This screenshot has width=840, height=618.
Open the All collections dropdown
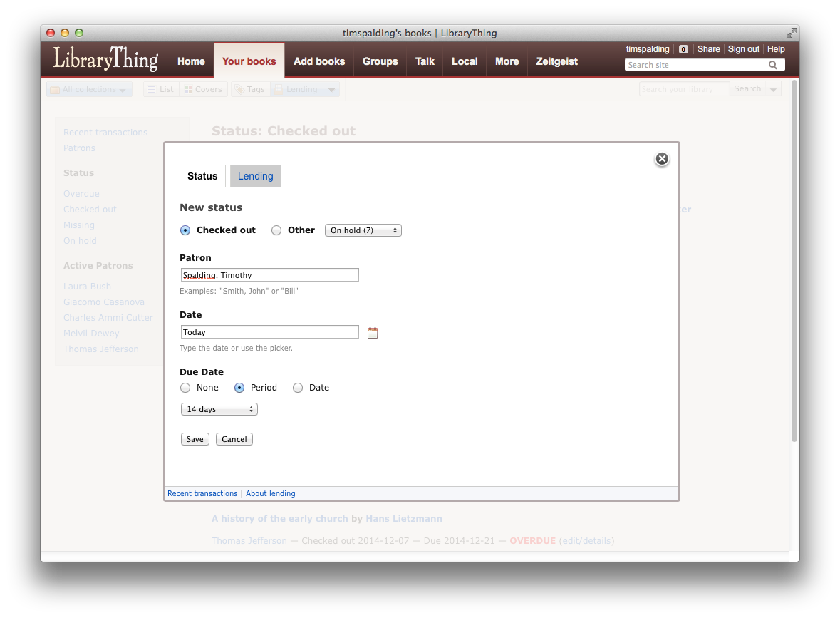(x=89, y=90)
